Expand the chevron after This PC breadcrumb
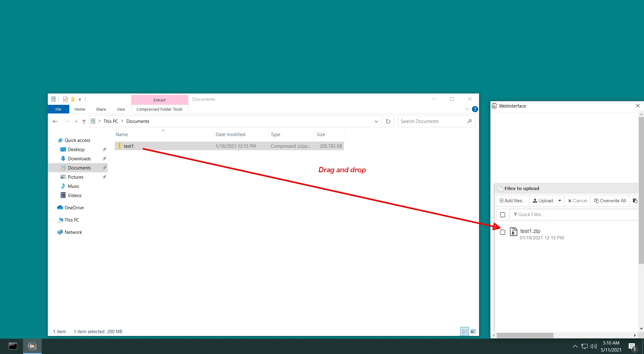The width and height of the screenshot is (644, 354). coord(122,121)
